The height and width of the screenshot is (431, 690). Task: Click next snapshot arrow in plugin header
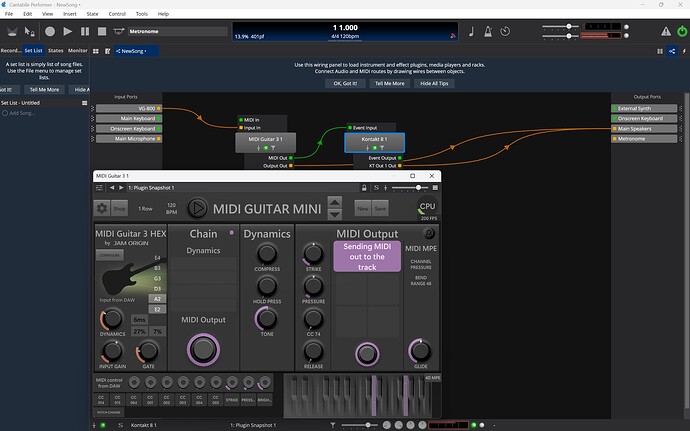[122, 187]
